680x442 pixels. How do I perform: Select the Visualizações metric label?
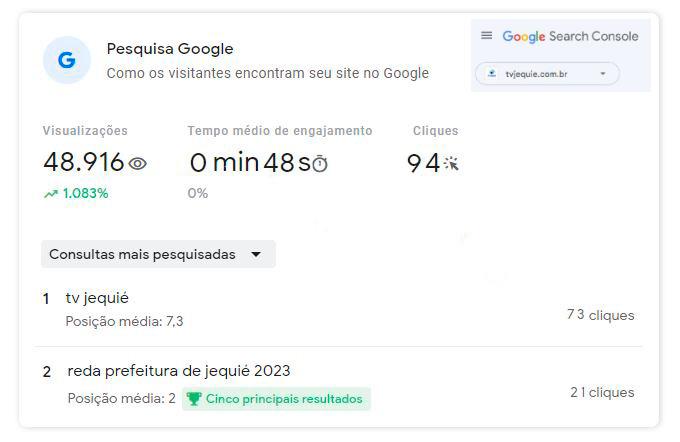(85, 131)
